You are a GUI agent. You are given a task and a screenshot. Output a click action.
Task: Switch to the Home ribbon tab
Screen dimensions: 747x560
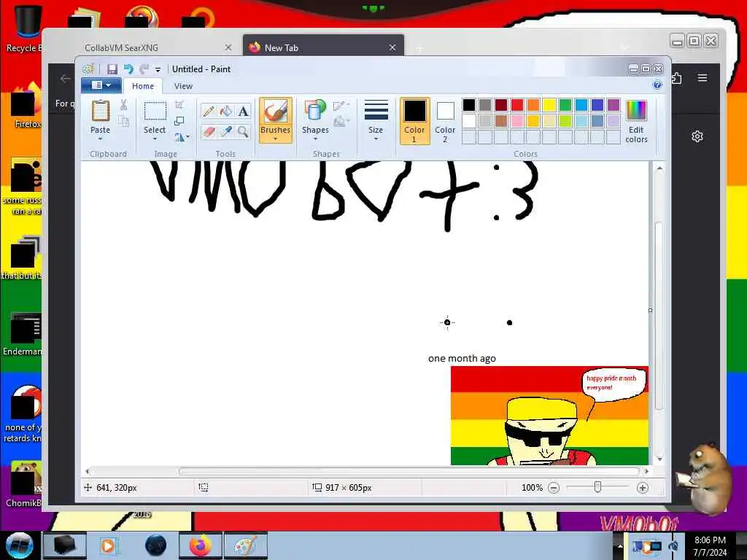pyautogui.click(x=143, y=86)
